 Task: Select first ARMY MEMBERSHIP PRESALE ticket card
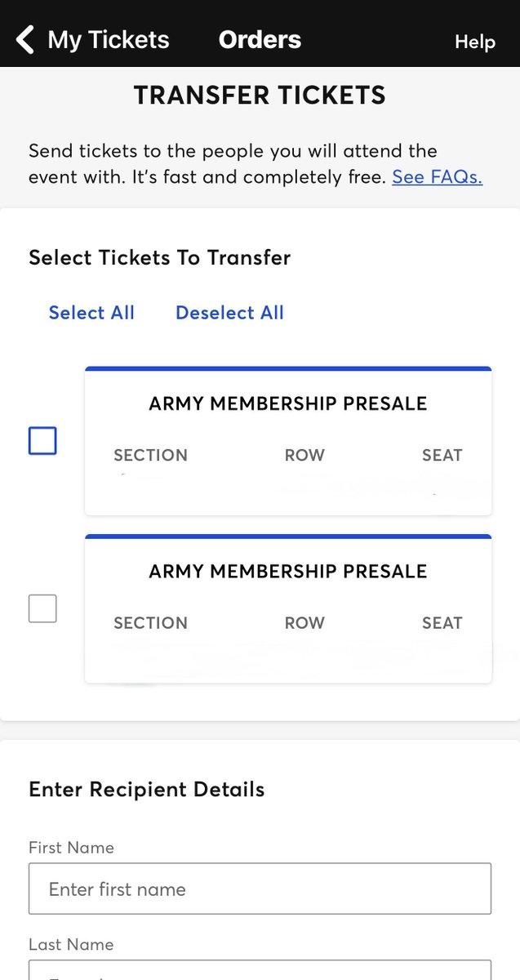pos(288,441)
